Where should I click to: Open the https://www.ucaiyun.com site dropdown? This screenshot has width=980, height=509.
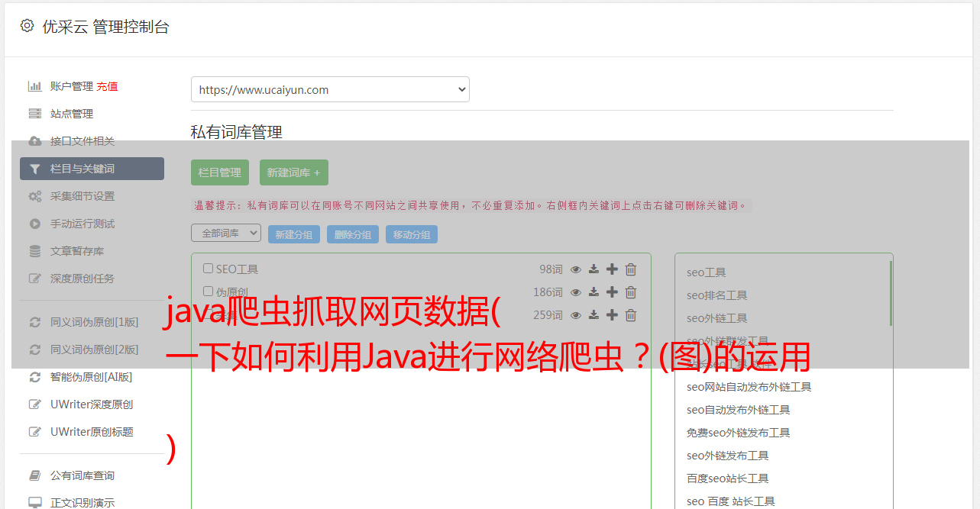coord(330,89)
